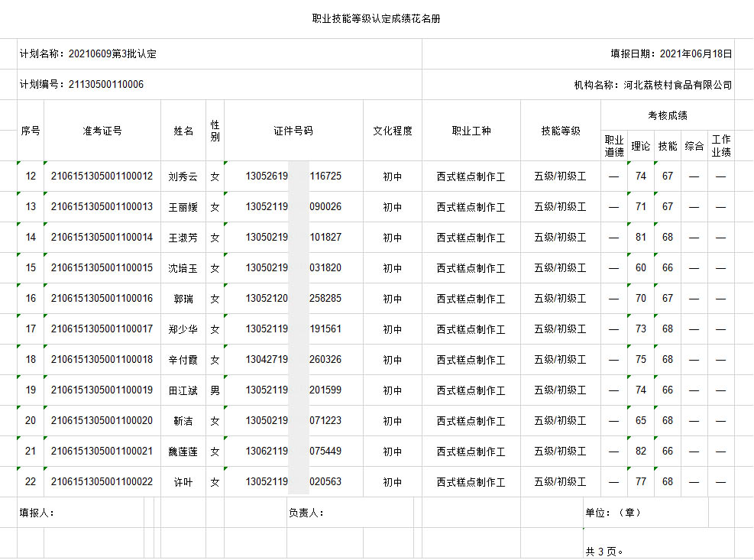The width and height of the screenshot is (754, 560).
Task: Select the 共 3 页 footer cell
Action: coord(604,550)
